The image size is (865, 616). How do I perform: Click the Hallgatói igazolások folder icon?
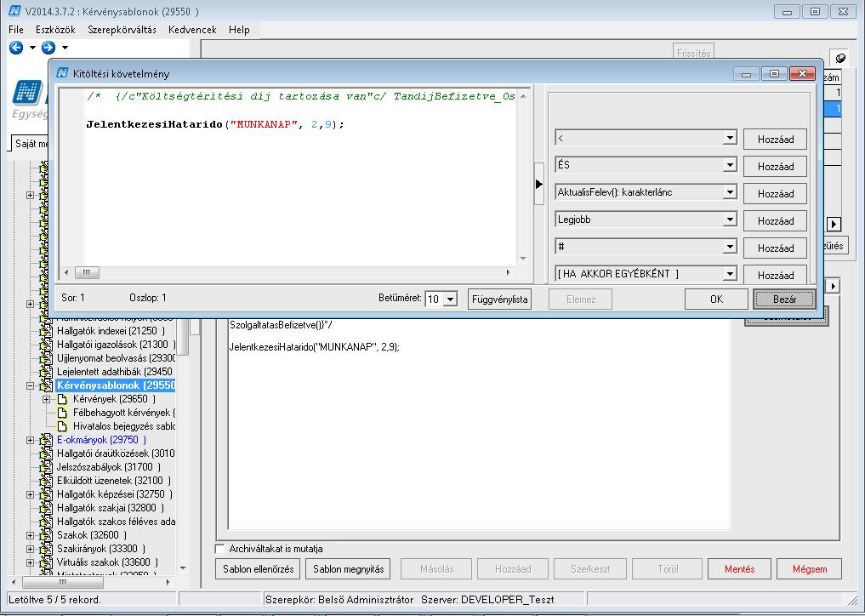(x=46, y=345)
